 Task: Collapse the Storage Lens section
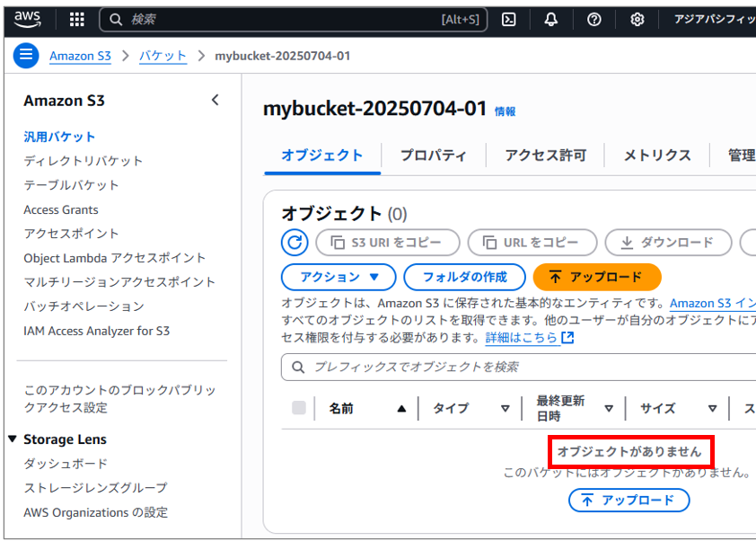coord(13,439)
